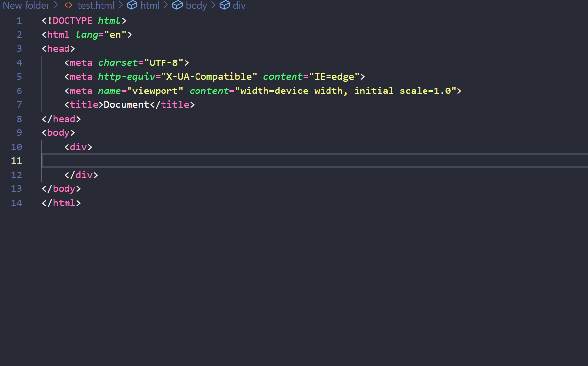
Task: Click the "en" attribute value
Action: [115, 35]
